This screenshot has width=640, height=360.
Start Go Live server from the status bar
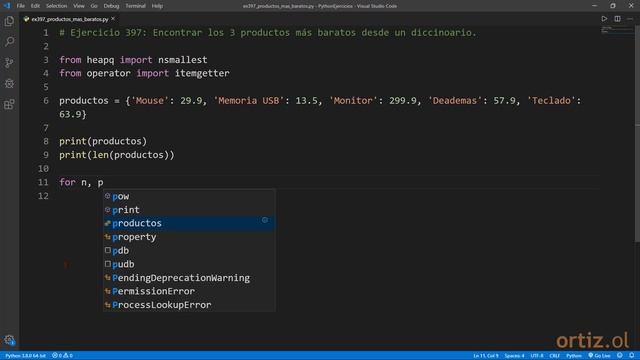[600, 356]
